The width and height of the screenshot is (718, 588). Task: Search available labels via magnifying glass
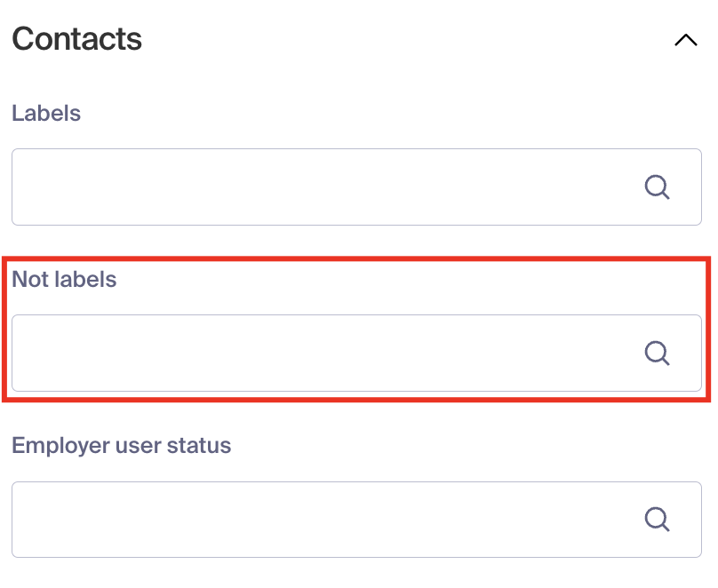657,187
